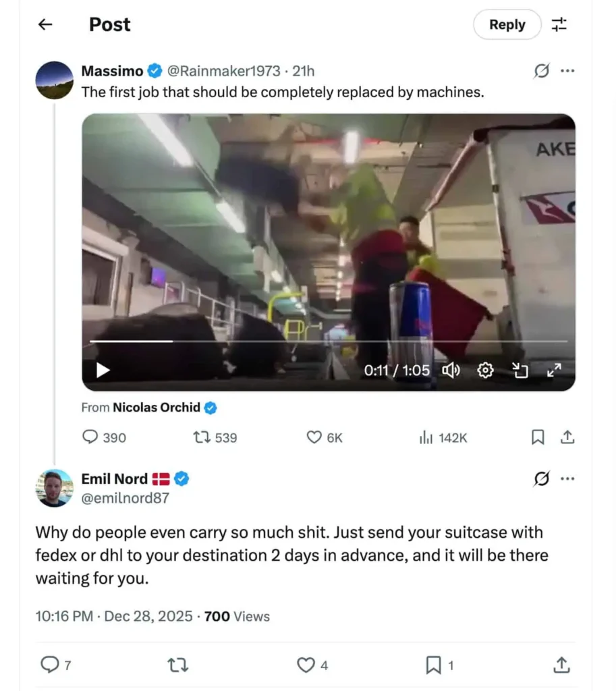Screen dimensions: 616x691
Task: Open Emil Nord's profile picture
Action: click(54, 488)
